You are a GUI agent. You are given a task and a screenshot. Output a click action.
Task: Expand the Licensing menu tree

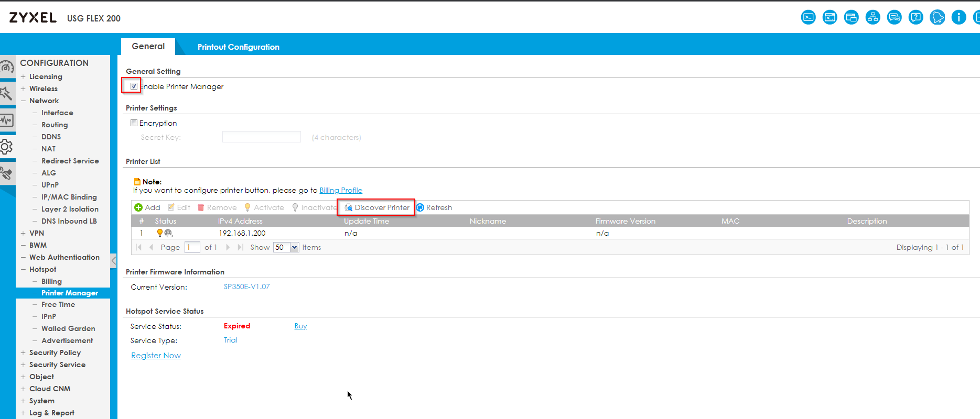[x=23, y=76]
